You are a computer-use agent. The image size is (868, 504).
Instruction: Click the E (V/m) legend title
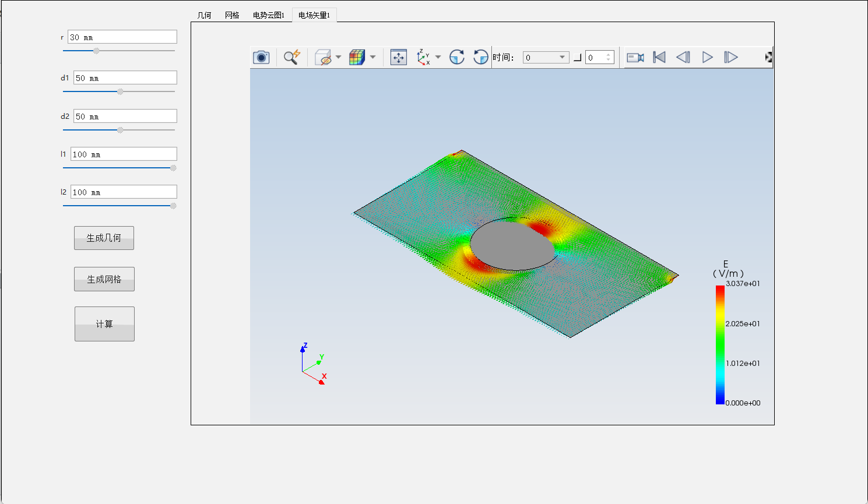tap(728, 269)
